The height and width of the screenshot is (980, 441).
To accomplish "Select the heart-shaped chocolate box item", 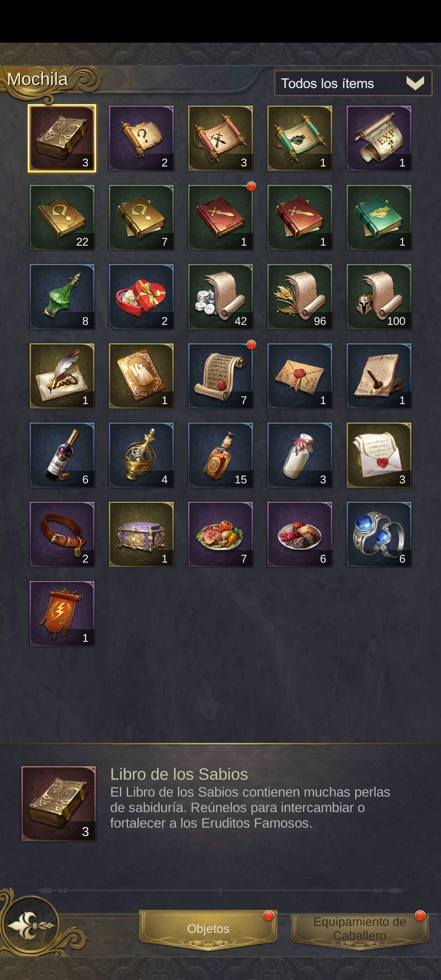I will coord(141,297).
